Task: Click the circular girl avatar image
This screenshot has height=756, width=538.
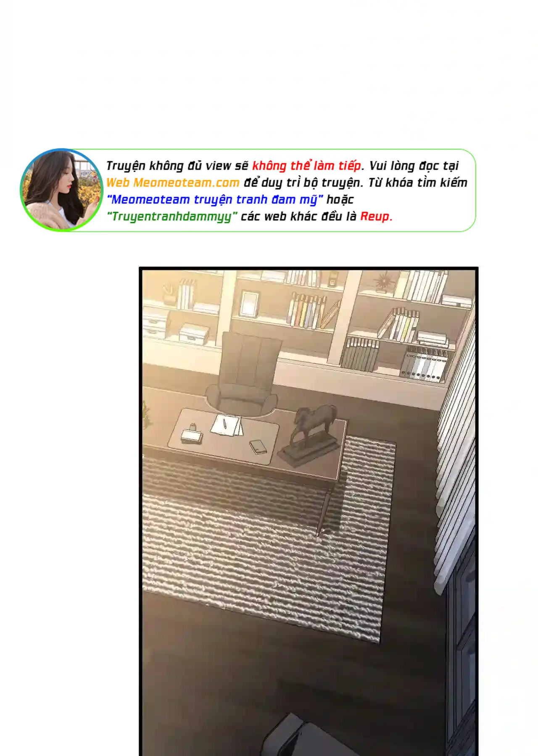Action: click(61, 190)
